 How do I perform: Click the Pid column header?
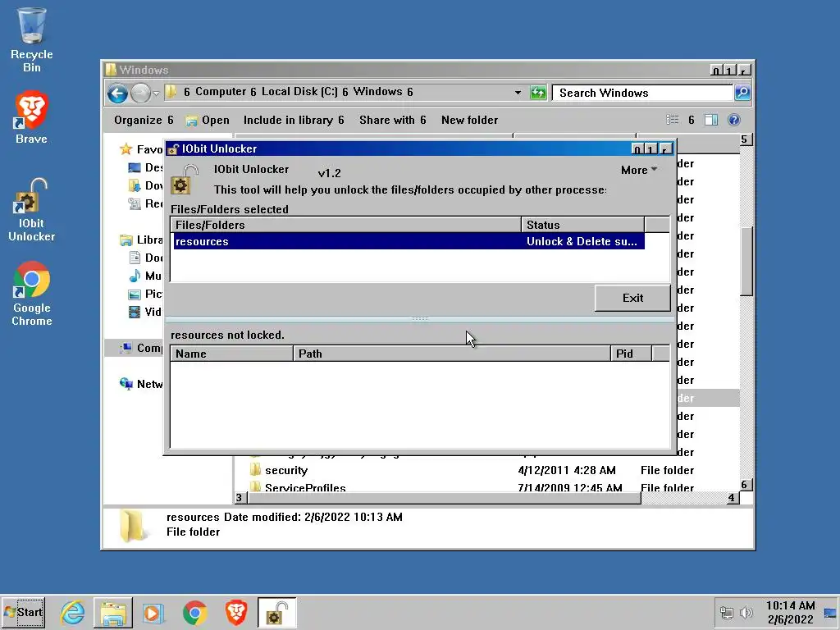pyautogui.click(x=631, y=354)
